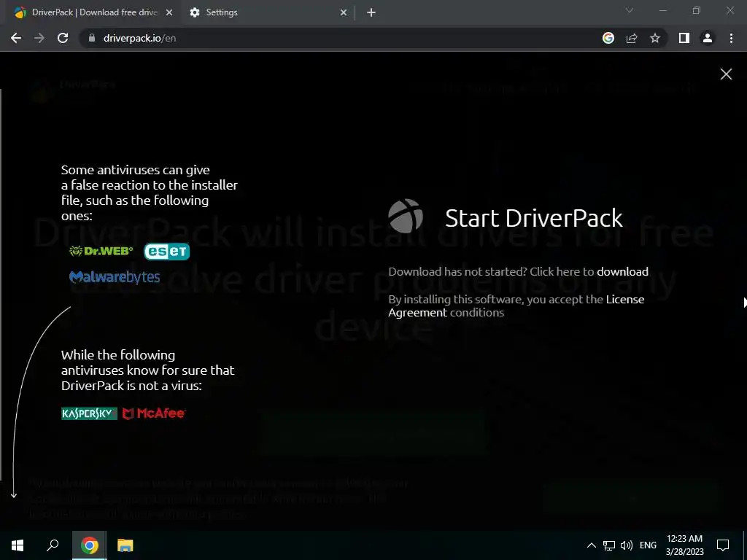
Task: Share this page icon
Action: tap(632, 38)
